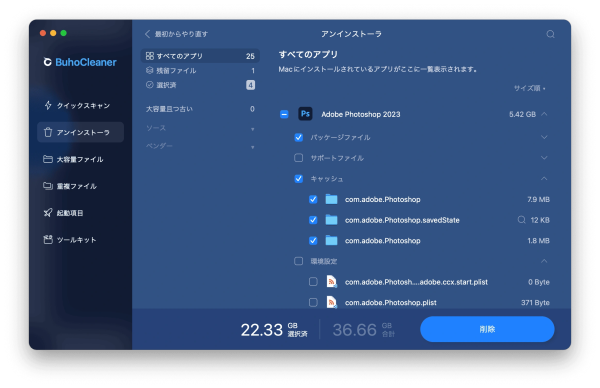The width and height of the screenshot is (600, 388).
Task: Uncheck キャッシュ checkbox
Action: pos(299,179)
